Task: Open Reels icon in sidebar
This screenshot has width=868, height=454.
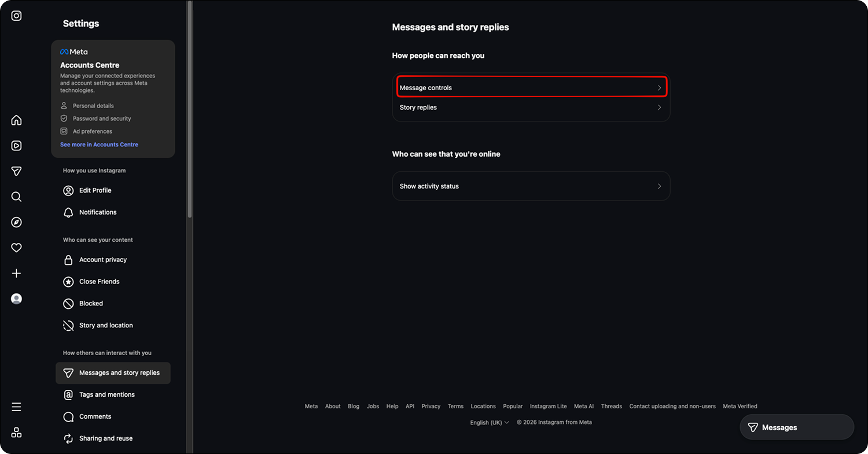Action: point(16,146)
